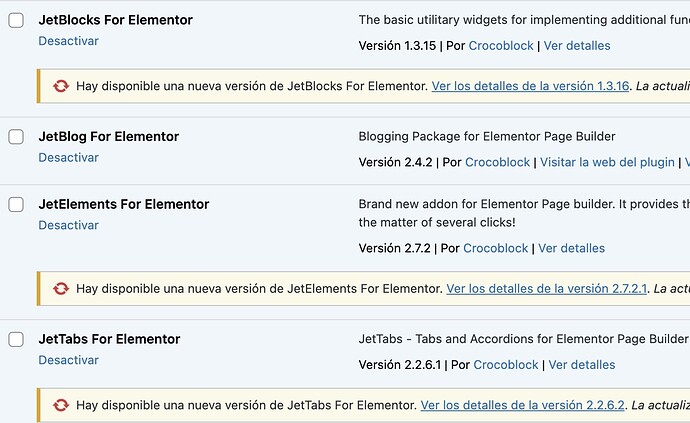This screenshot has height=423, width=690.
Task: Open Visitar la web del plugin link
Action: (x=607, y=162)
